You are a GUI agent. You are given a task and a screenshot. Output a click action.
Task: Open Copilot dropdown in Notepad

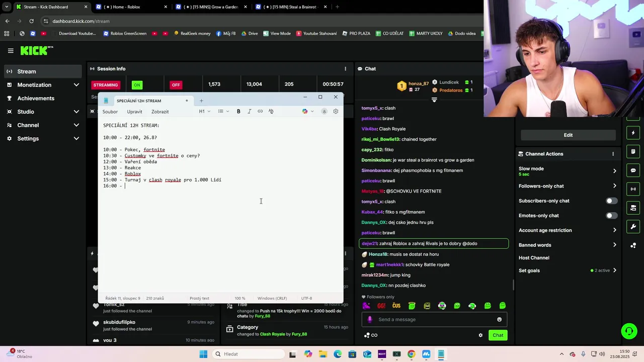[x=308, y=112]
